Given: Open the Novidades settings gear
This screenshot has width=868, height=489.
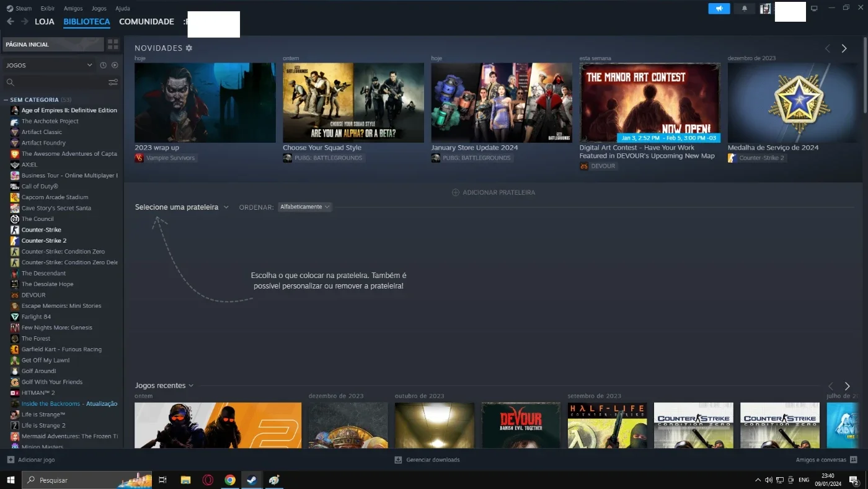Looking at the screenshot, I should pos(189,48).
